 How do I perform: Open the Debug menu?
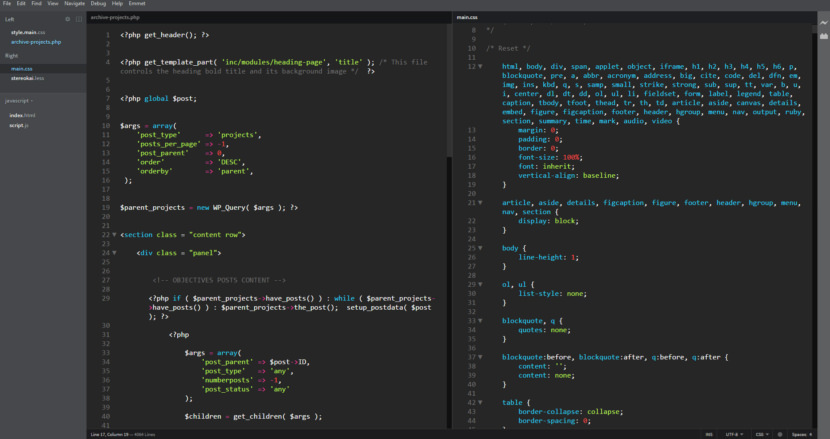pyautogui.click(x=99, y=4)
